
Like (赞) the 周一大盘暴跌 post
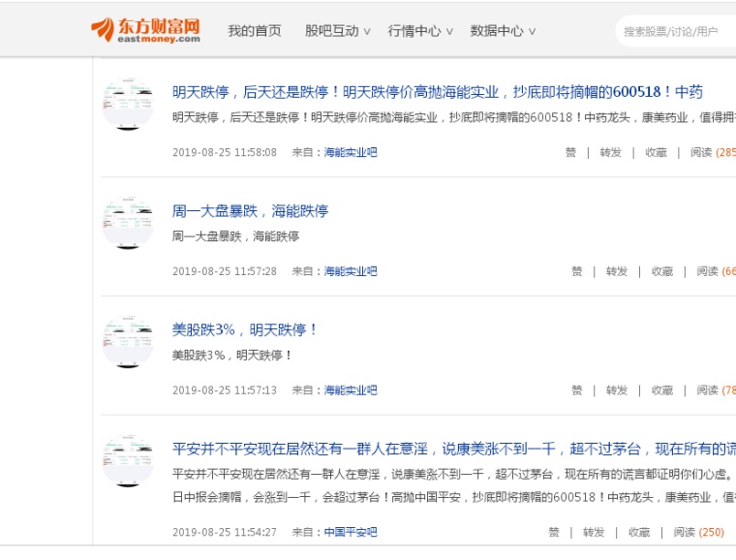[576, 271]
